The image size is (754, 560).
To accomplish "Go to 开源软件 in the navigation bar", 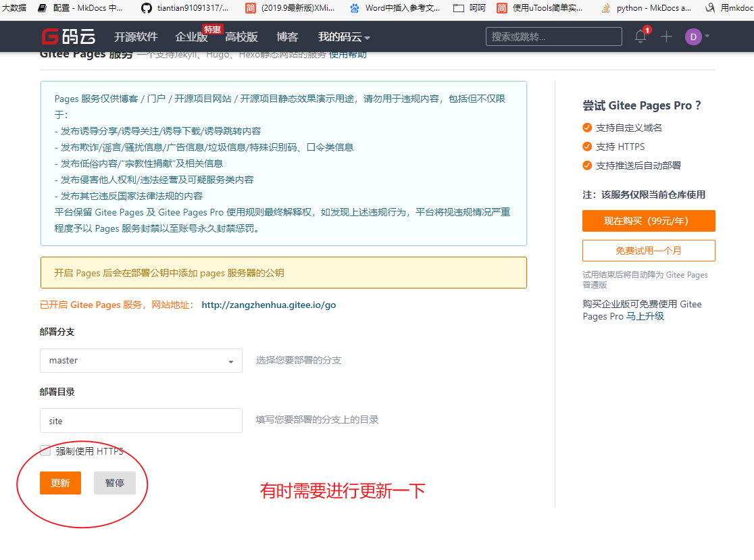I will 136,37.
